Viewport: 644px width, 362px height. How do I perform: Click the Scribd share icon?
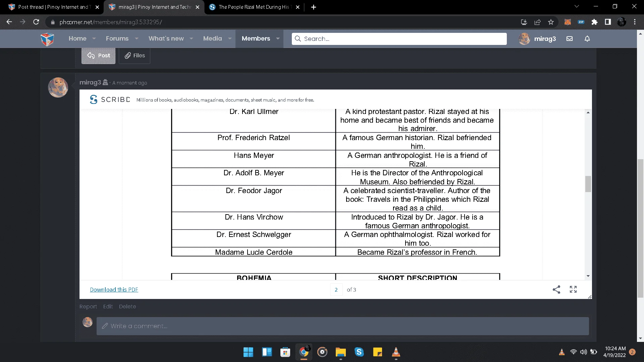coord(556,290)
